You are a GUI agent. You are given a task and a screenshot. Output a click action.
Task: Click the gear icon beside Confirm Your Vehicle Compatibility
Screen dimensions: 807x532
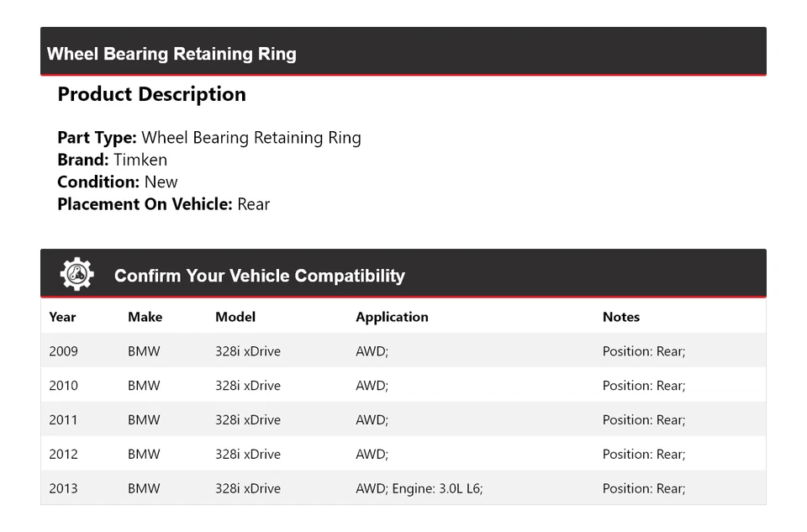pyautogui.click(x=76, y=274)
